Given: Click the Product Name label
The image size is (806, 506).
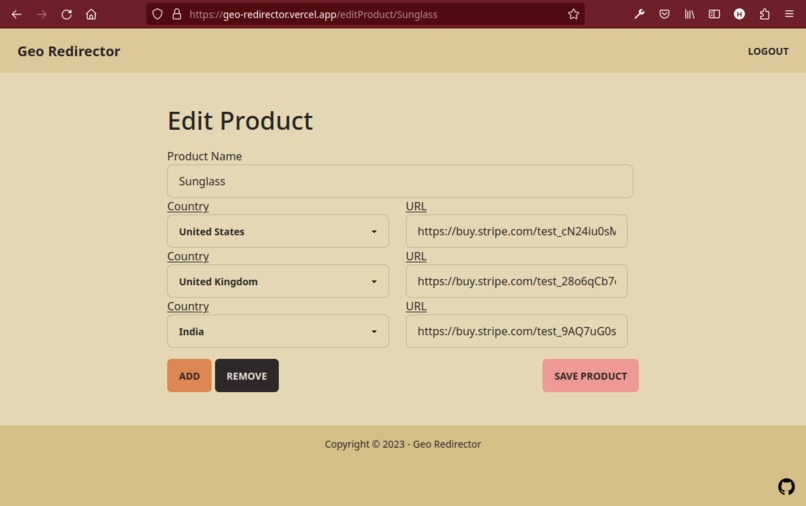Looking at the screenshot, I should [205, 156].
